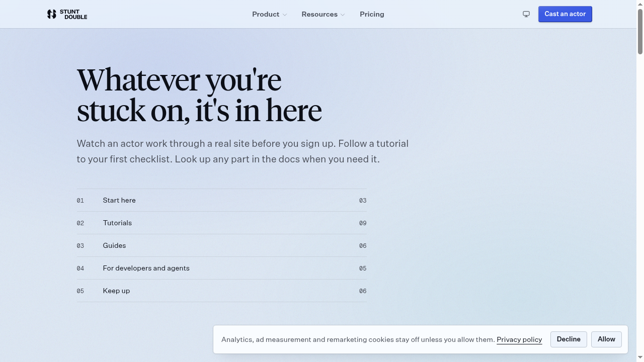Toggle the monitor theme icon
This screenshot has height=362, width=644.
(x=526, y=14)
